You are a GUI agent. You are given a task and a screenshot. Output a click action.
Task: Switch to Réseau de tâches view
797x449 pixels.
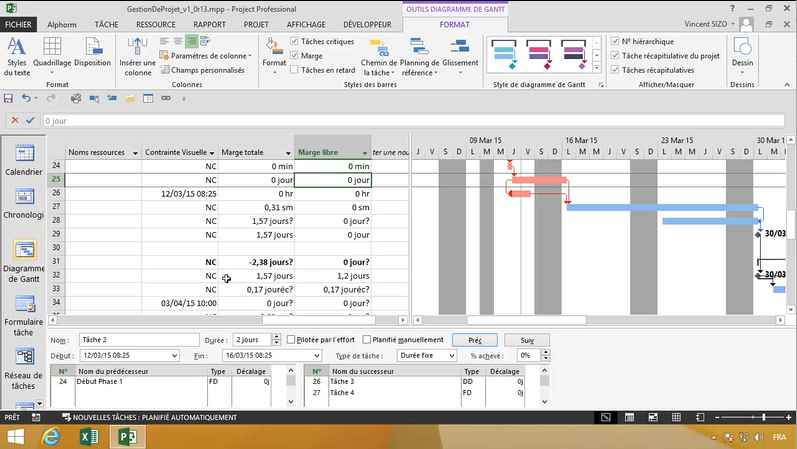pos(23,366)
